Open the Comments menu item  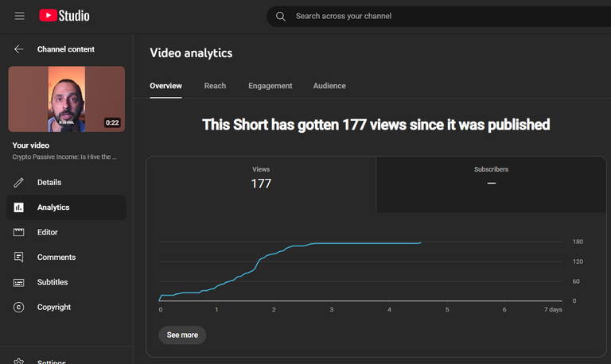point(66,258)
